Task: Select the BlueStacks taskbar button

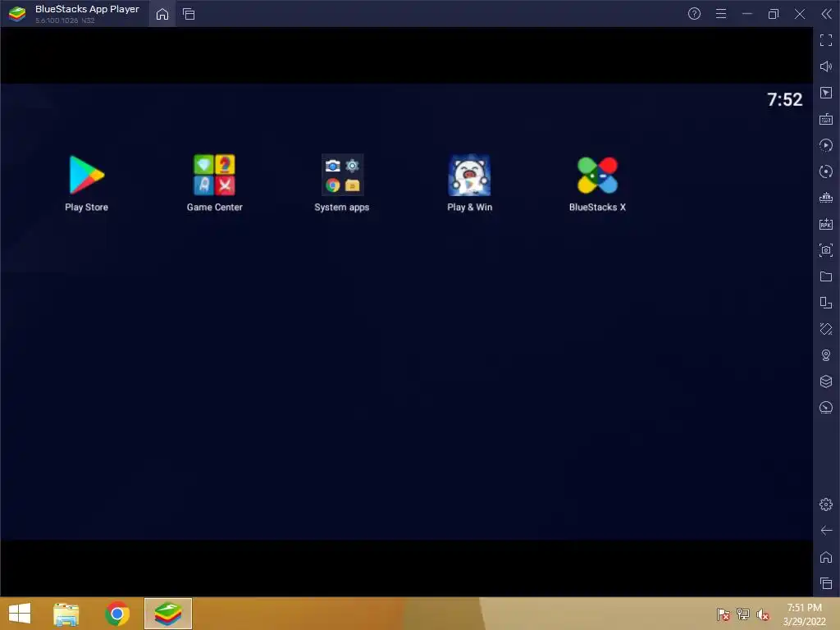Action: click(168, 614)
